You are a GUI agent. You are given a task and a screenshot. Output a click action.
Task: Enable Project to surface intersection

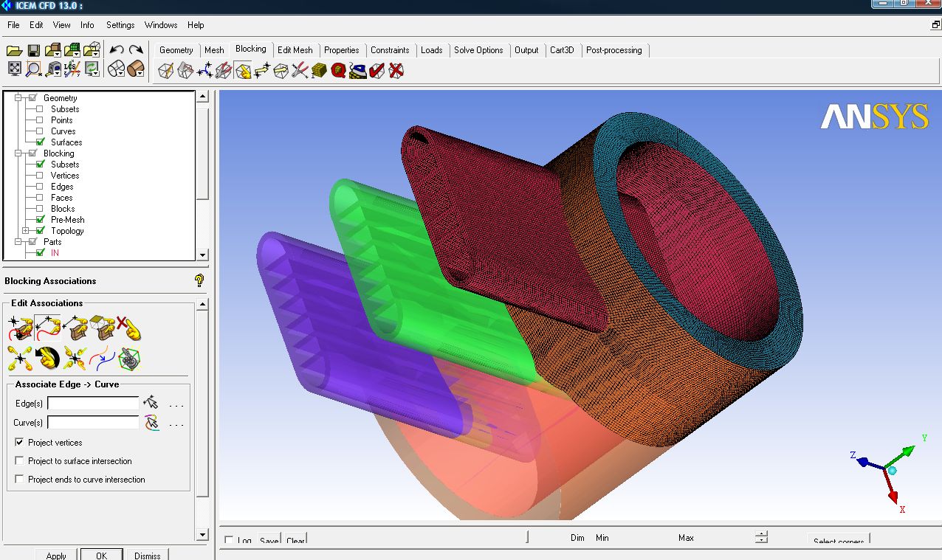[x=19, y=461]
